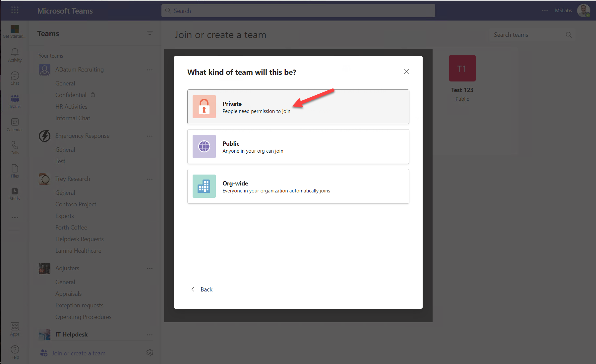Open Emergency Response team avatar
Image resolution: width=596 pixels, height=364 pixels.
point(44,136)
